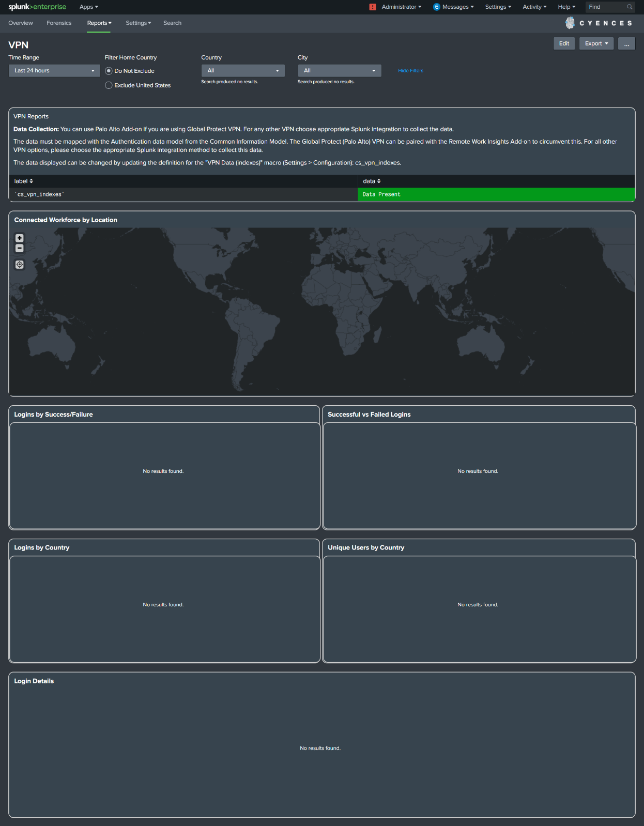Open the Apps dropdown menu

tap(89, 7)
